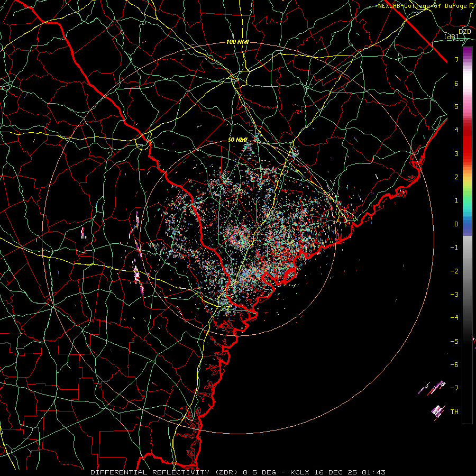Click "(ZDR)" in the bottom caption
This screenshot has width=476, height=476.
[227, 472]
